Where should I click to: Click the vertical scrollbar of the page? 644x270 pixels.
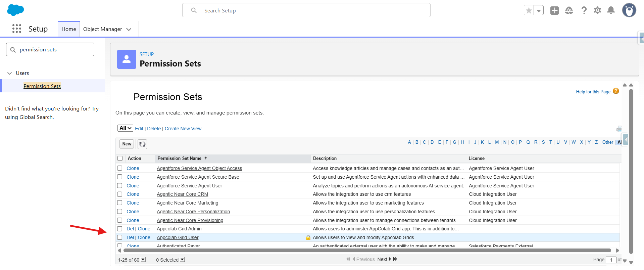tap(631, 171)
